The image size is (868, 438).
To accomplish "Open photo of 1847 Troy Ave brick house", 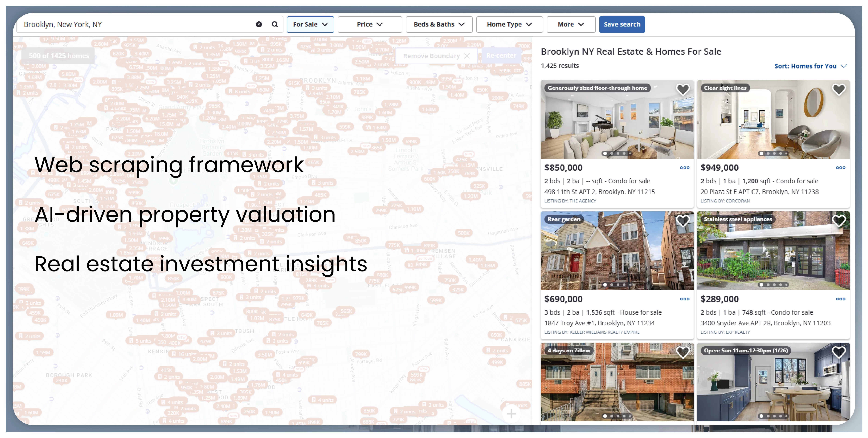I will tap(617, 250).
